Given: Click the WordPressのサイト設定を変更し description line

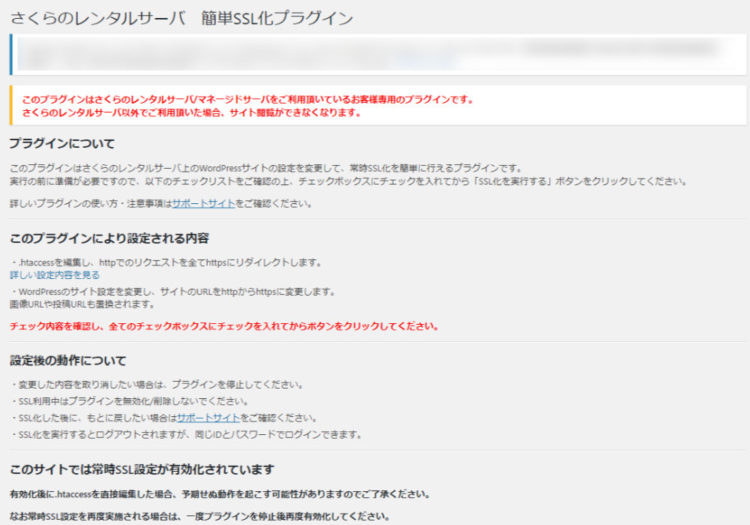Looking at the screenshot, I should [x=173, y=292].
